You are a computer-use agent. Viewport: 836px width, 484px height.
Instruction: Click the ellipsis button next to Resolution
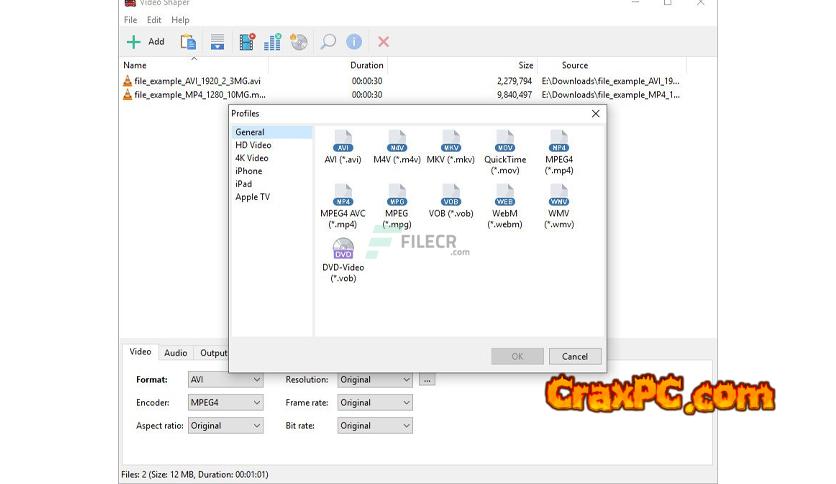click(x=427, y=380)
